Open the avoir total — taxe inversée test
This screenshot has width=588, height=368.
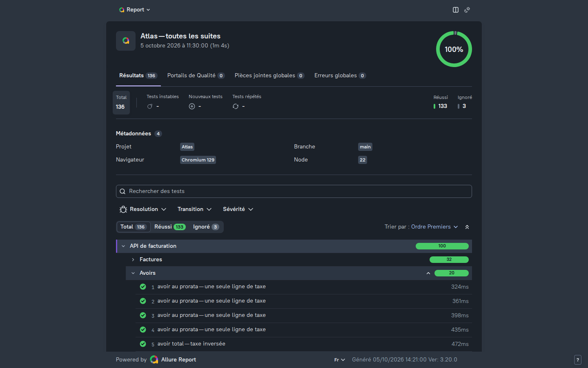tap(304, 344)
